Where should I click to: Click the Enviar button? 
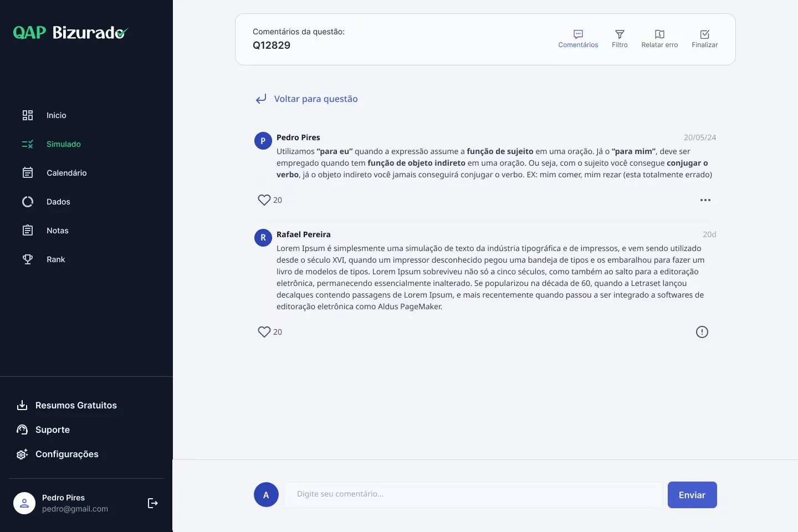click(692, 495)
